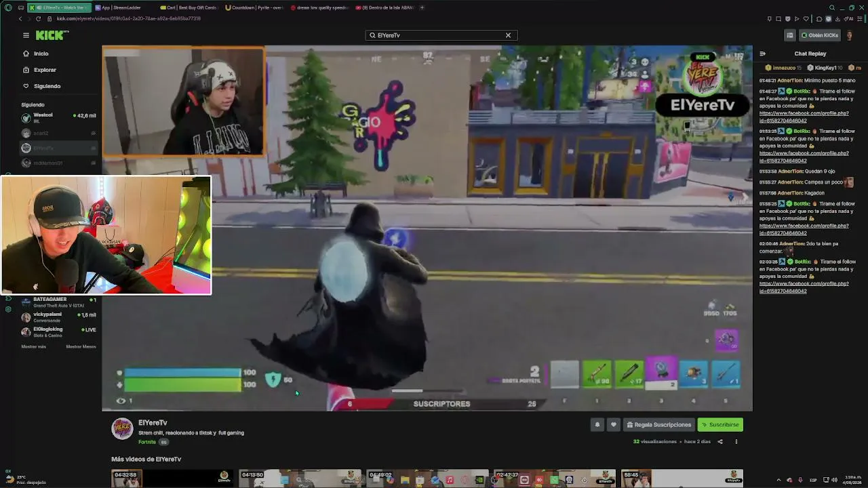Click the Obtén KICKs button
Image resolution: width=868 pixels, height=488 pixels.
point(819,35)
